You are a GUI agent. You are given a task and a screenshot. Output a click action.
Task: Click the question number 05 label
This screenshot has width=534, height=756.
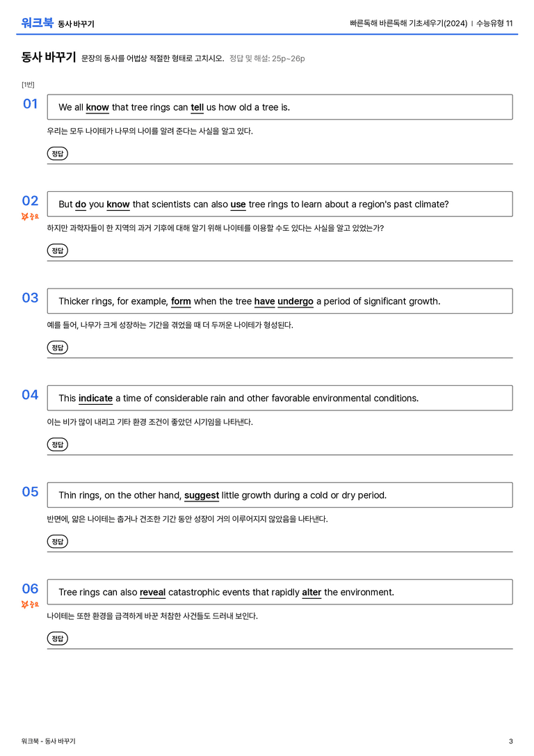[30, 492]
